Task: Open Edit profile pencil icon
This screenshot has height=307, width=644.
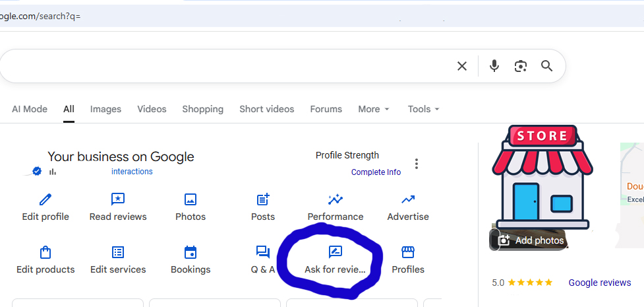Action: pos(45,199)
